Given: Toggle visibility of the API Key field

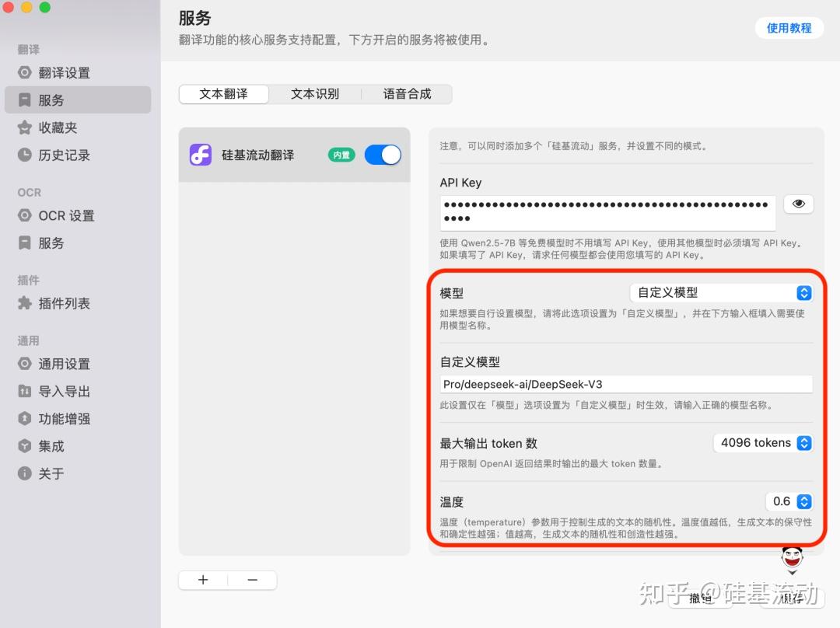Looking at the screenshot, I should tap(798, 204).
